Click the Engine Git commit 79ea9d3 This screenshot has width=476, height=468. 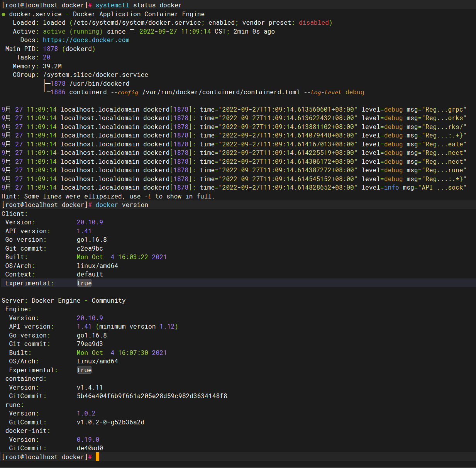[x=90, y=344]
